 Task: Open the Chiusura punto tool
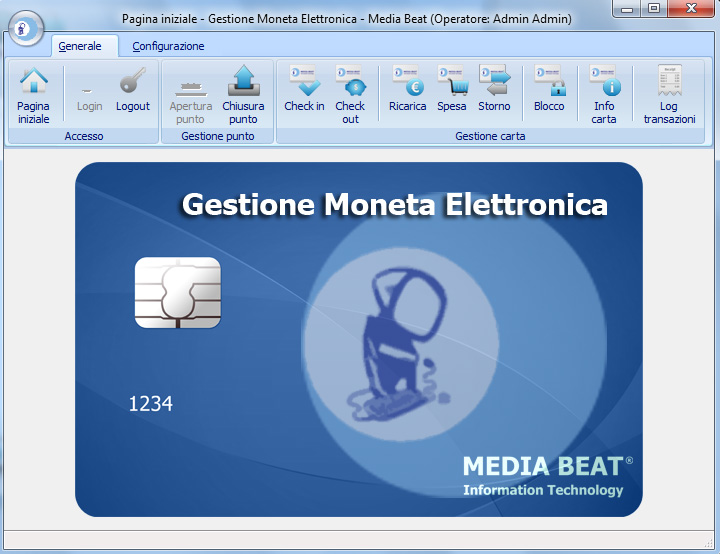point(243,95)
